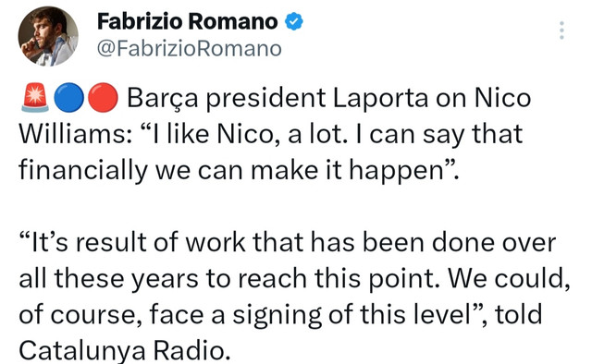The image size is (592, 364).
Task: Click the red siren emoji
Action: (35, 98)
